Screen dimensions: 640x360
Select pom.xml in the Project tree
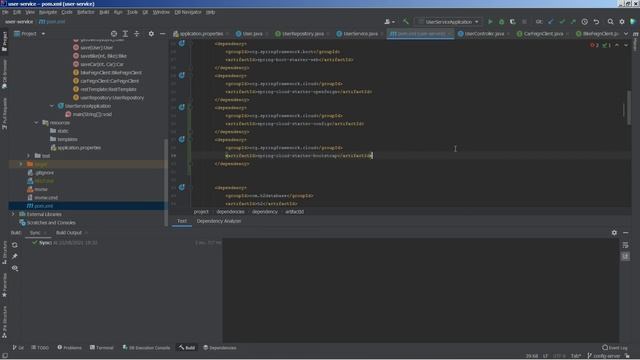point(44,206)
